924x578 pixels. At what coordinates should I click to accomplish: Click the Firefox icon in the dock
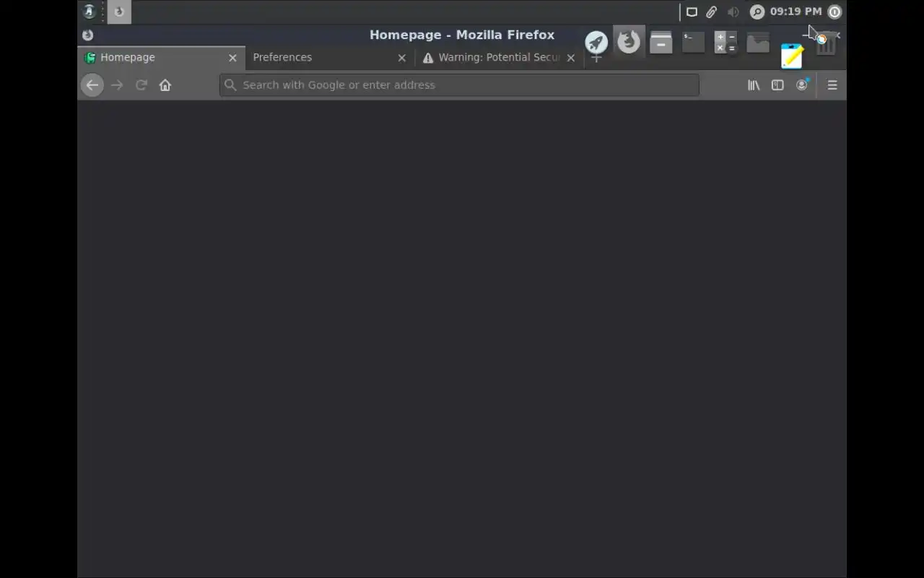click(629, 41)
